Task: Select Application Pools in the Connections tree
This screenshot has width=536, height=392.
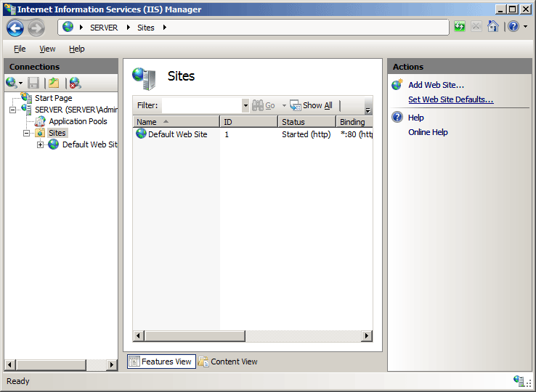Action: point(78,121)
